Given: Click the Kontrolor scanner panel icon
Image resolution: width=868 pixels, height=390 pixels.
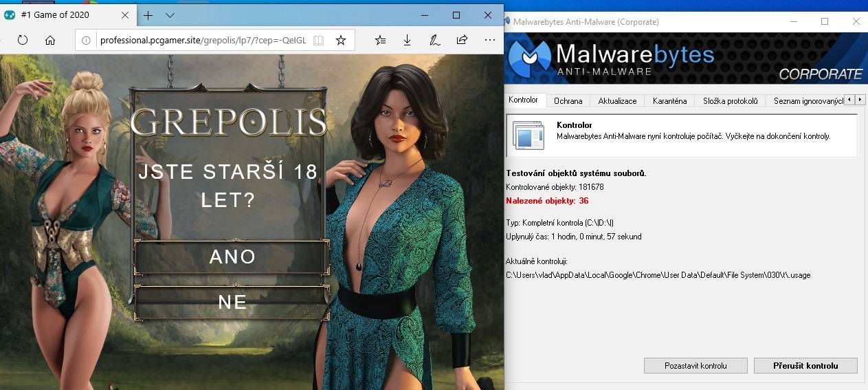Looking at the screenshot, I should 528,136.
